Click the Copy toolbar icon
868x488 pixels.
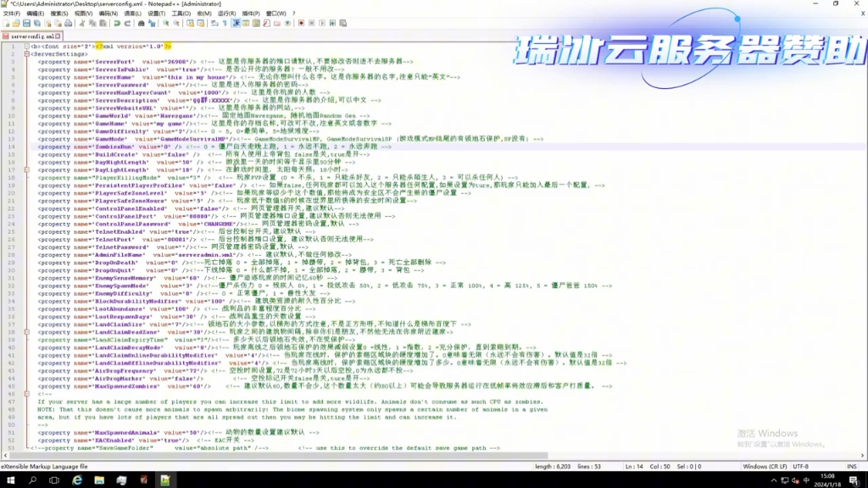92,23
